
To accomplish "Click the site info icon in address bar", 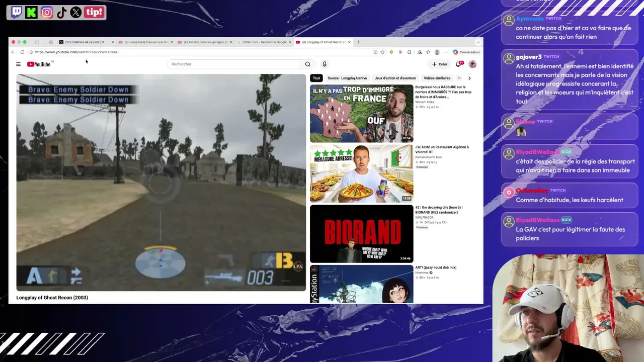I will point(31,52).
